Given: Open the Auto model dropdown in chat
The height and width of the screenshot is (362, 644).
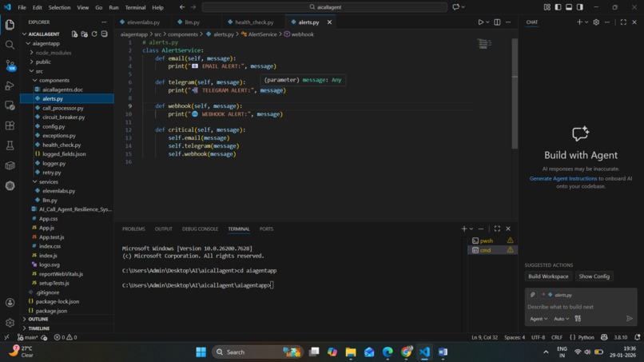Looking at the screenshot, I should pyautogui.click(x=561, y=318).
